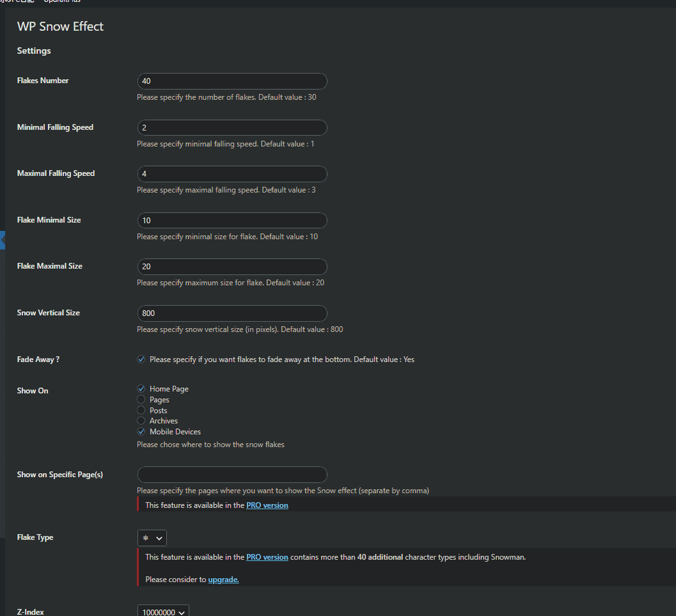Screen dimensions: 676x616
Task: Enable snow on Pages
Action: point(141,400)
